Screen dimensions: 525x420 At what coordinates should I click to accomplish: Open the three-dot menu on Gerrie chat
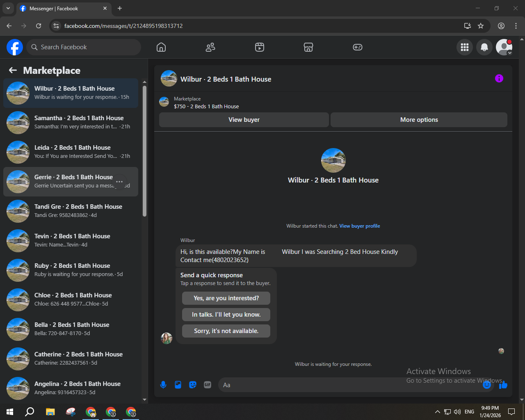pyautogui.click(x=119, y=182)
